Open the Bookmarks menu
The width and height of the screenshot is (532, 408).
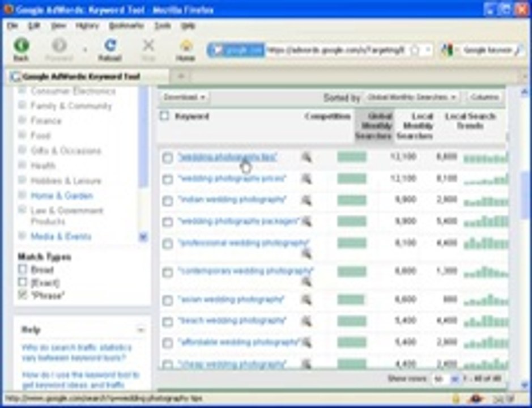pos(126,26)
